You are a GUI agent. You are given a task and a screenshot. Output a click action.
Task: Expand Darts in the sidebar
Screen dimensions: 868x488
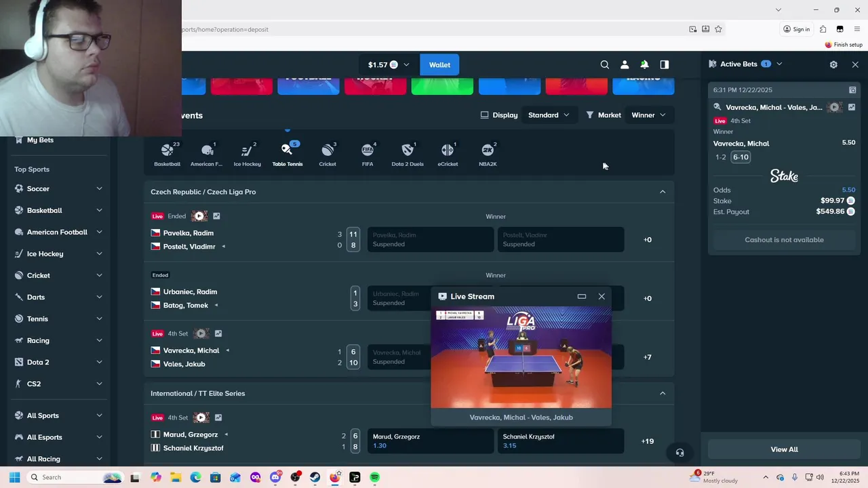[x=99, y=297]
